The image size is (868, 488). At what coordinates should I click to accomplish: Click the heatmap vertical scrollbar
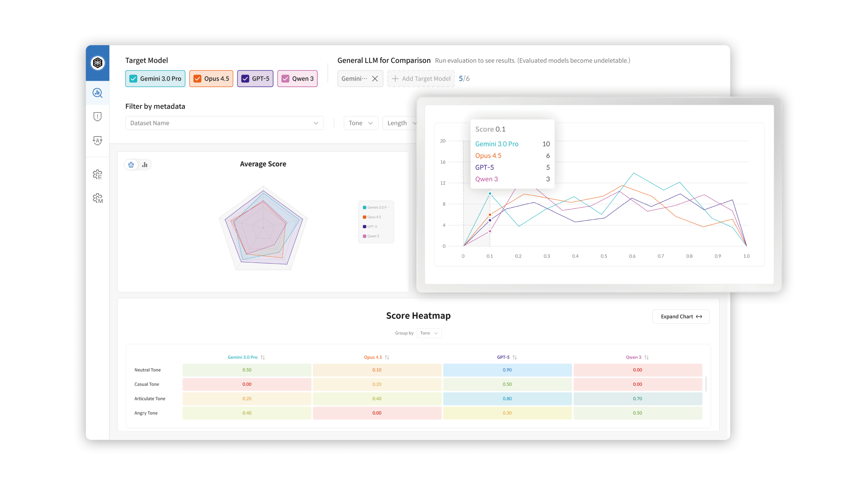706,384
